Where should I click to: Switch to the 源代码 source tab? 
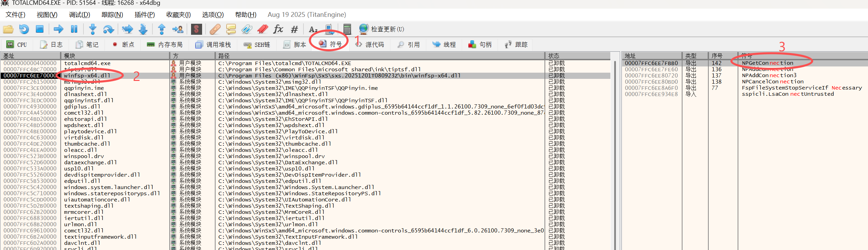(370, 44)
